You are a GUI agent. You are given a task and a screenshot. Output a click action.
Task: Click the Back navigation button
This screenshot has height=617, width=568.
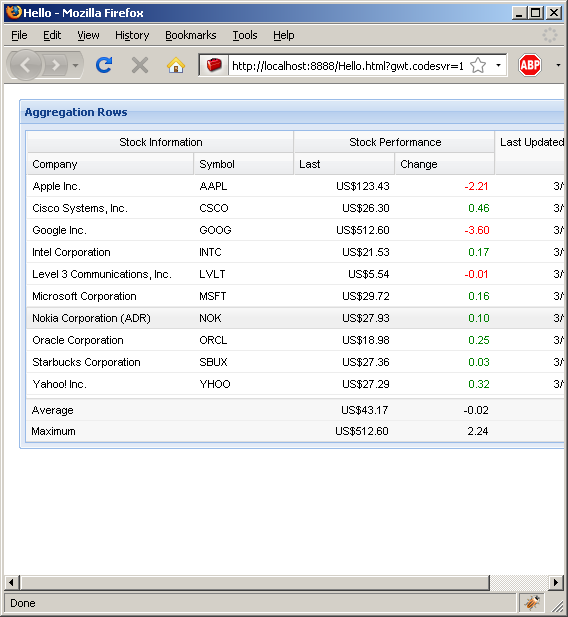click(26, 65)
